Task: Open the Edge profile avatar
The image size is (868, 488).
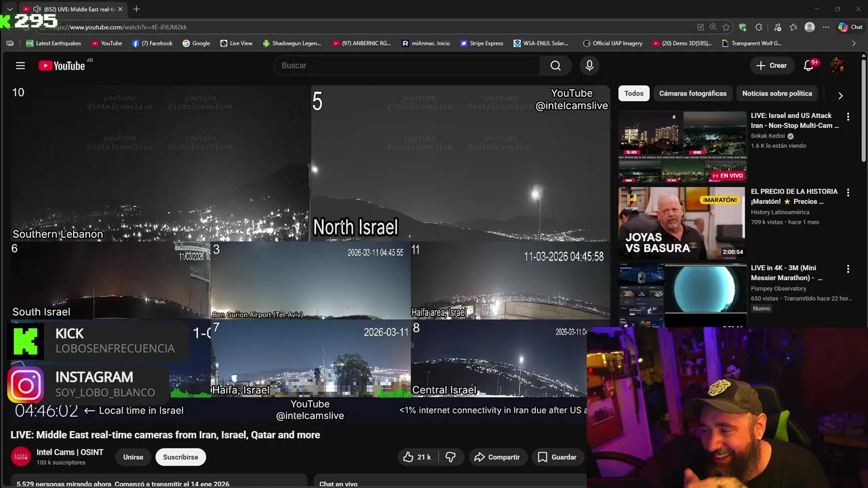Action: [810, 27]
